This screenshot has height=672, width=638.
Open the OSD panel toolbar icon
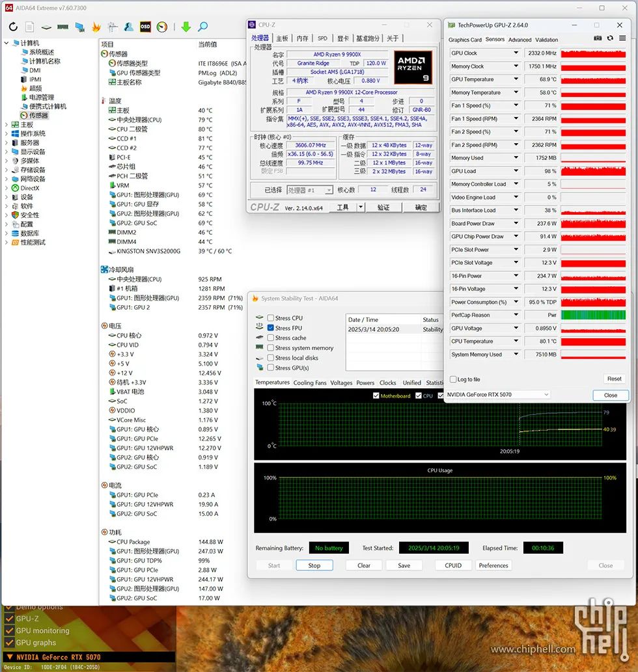point(145,27)
